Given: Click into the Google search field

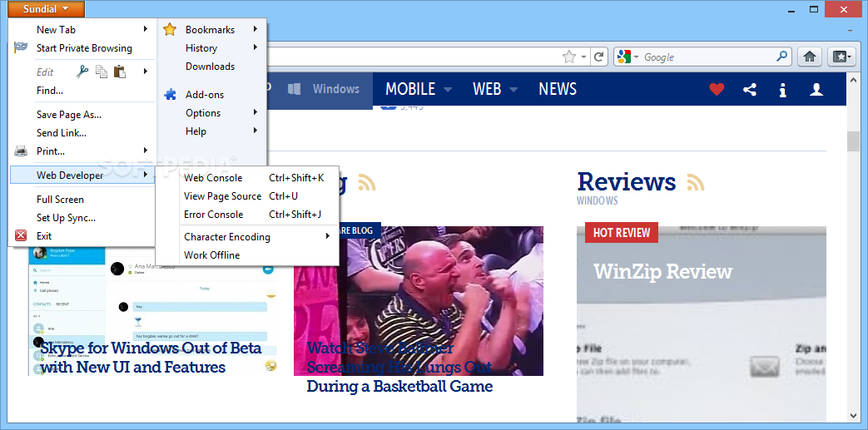Looking at the screenshot, I should click(x=708, y=57).
